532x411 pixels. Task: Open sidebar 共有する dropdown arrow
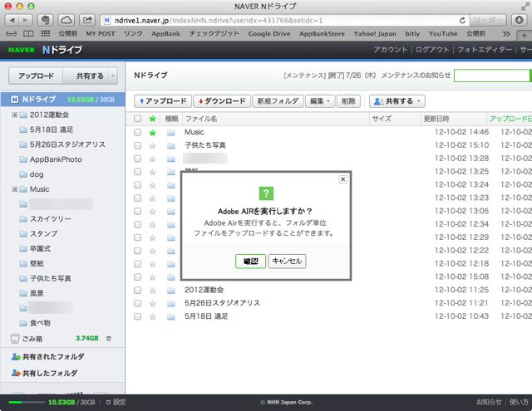tap(113, 76)
